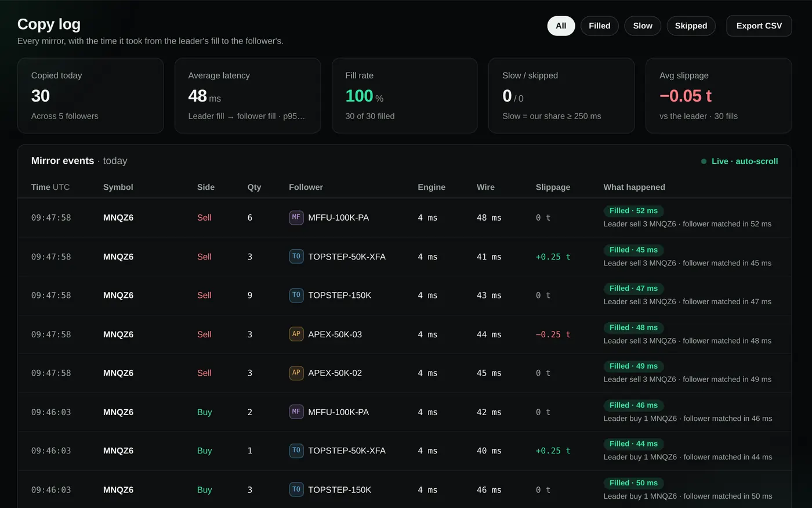The height and width of the screenshot is (508, 812).
Task: Click the AP badge next to APEX-50K-03
Action: (x=296, y=334)
